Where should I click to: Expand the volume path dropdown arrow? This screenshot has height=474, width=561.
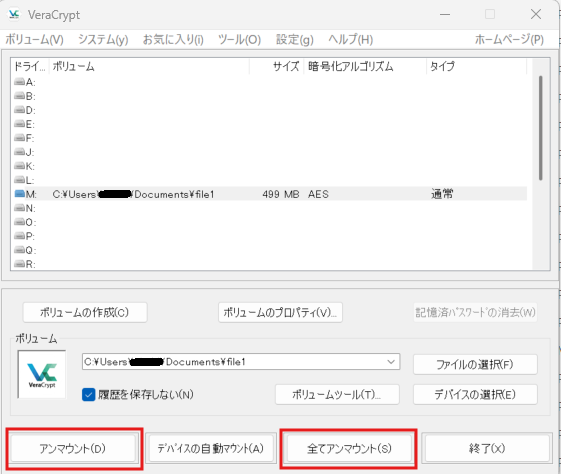(x=391, y=362)
